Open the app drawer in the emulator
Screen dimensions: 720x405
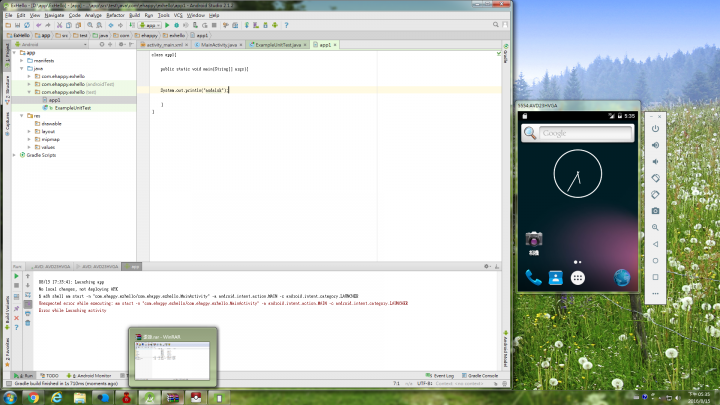(578, 278)
